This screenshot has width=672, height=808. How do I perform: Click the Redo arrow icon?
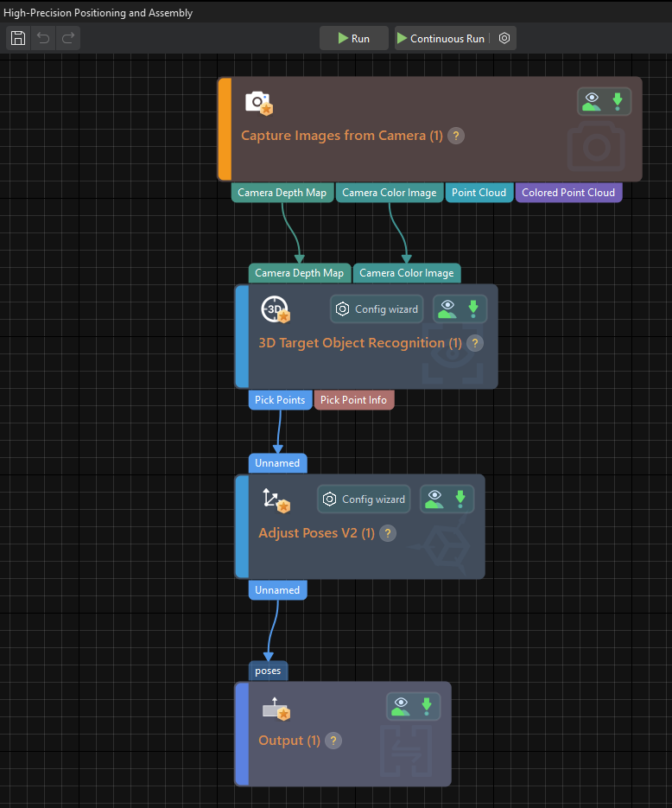point(68,38)
